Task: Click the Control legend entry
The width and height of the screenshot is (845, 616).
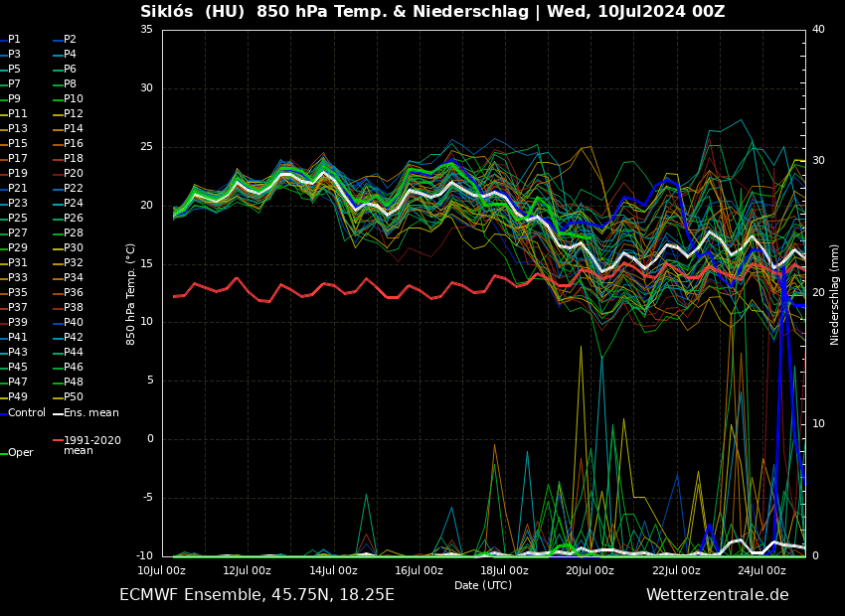Action: (27, 412)
